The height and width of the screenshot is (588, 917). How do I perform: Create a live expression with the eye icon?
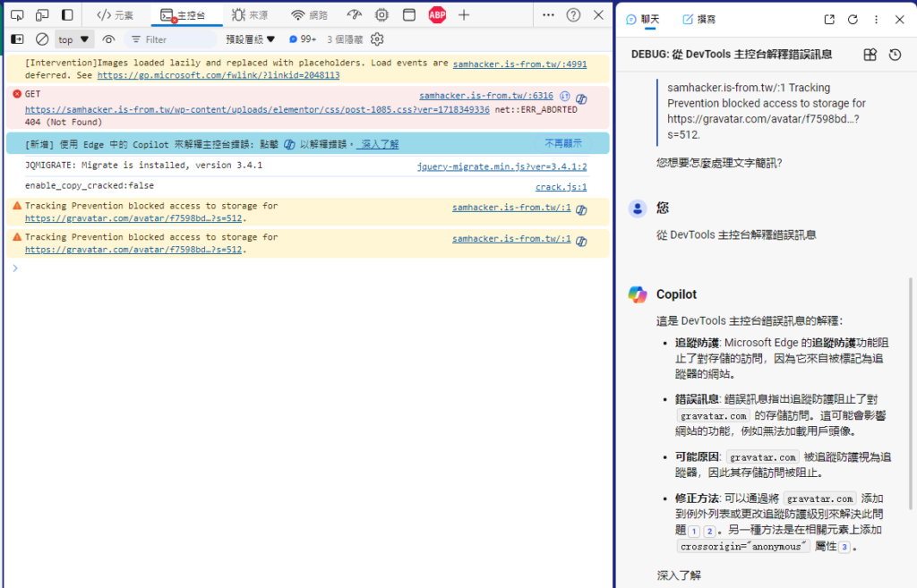tap(108, 39)
